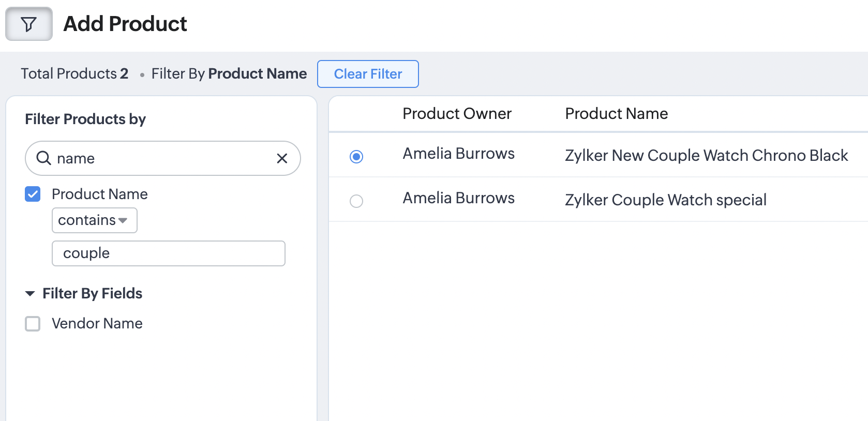The width and height of the screenshot is (868, 421).
Task: Enable the Vendor Name checkbox
Action: (x=33, y=324)
